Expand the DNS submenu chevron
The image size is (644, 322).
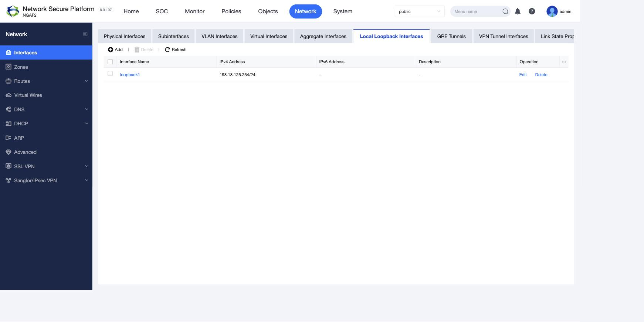click(x=87, y=109)
